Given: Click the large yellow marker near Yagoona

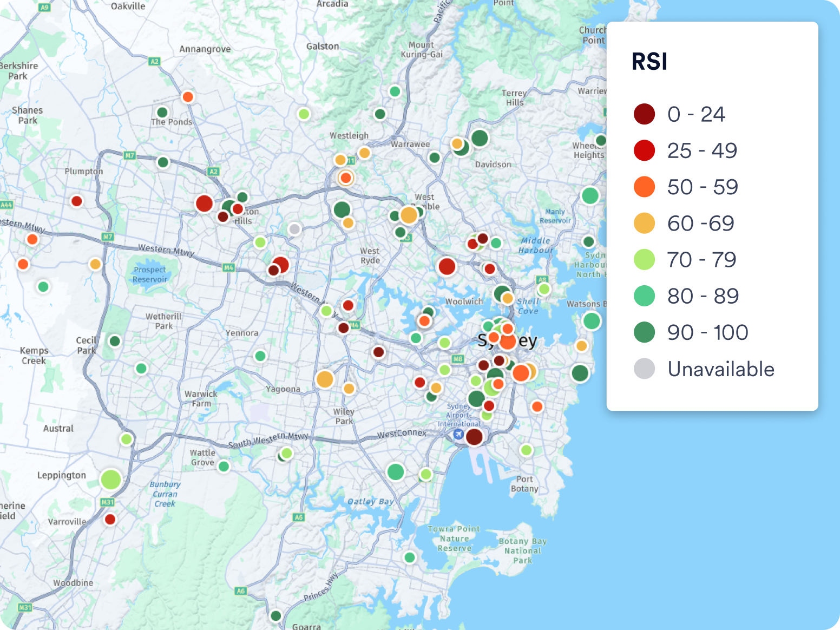Looking at the screenshot, I should [325, 379].
